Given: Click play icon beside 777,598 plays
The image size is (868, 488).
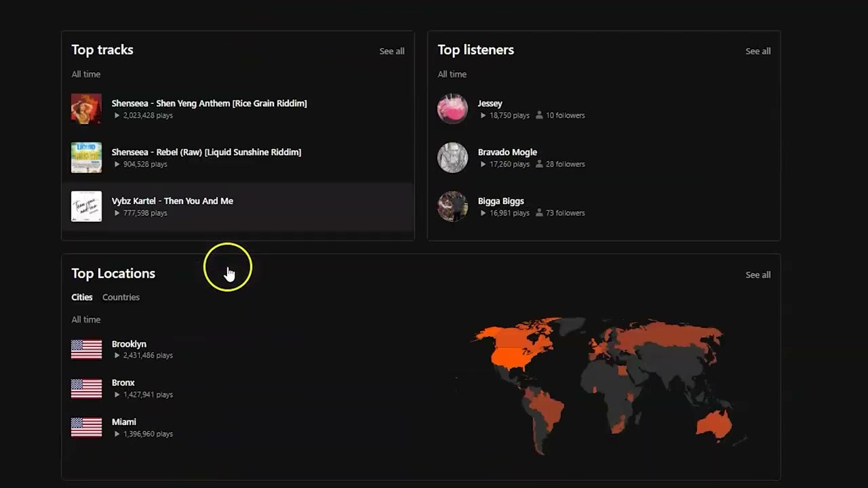Looking at the screenshot, I should pos(117,213).
